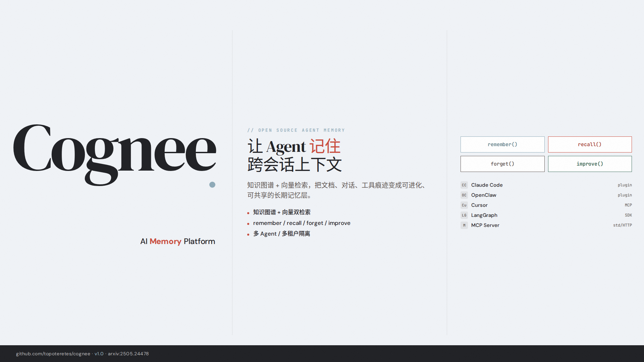
Task: Click the headline 让 Agent 记住
Action: tap(294, 146)
